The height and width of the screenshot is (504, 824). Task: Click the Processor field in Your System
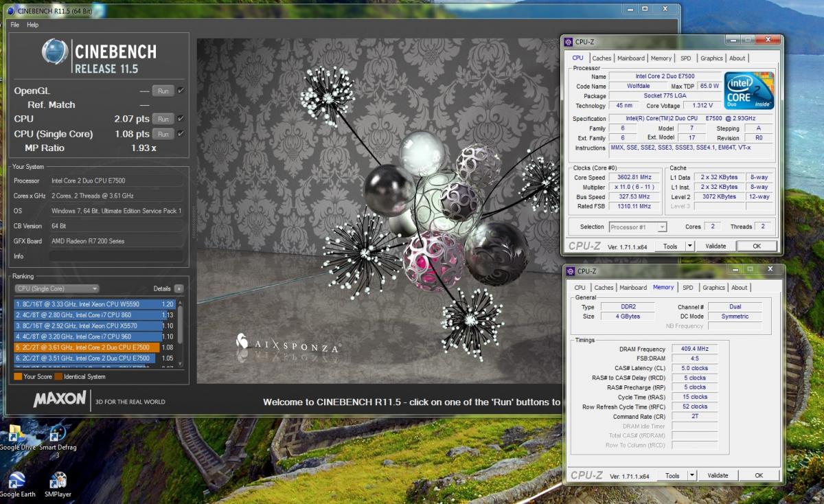[116, 181]
